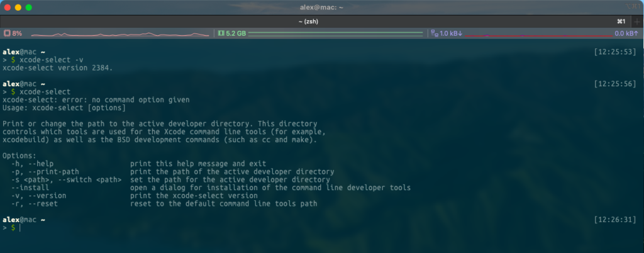Click the '-v, --version' option
The height and width of the screenshot is (253, 644).
pyautogui.click(x=38, y=196)
